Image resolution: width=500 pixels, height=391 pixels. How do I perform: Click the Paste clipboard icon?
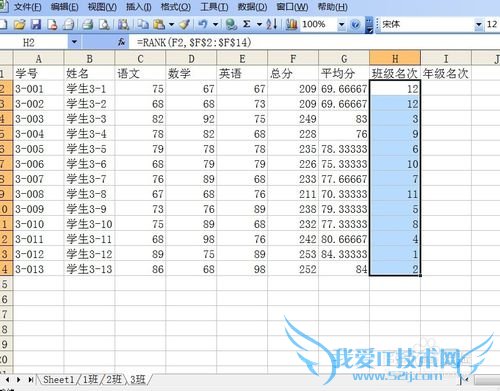click(159, 24)
